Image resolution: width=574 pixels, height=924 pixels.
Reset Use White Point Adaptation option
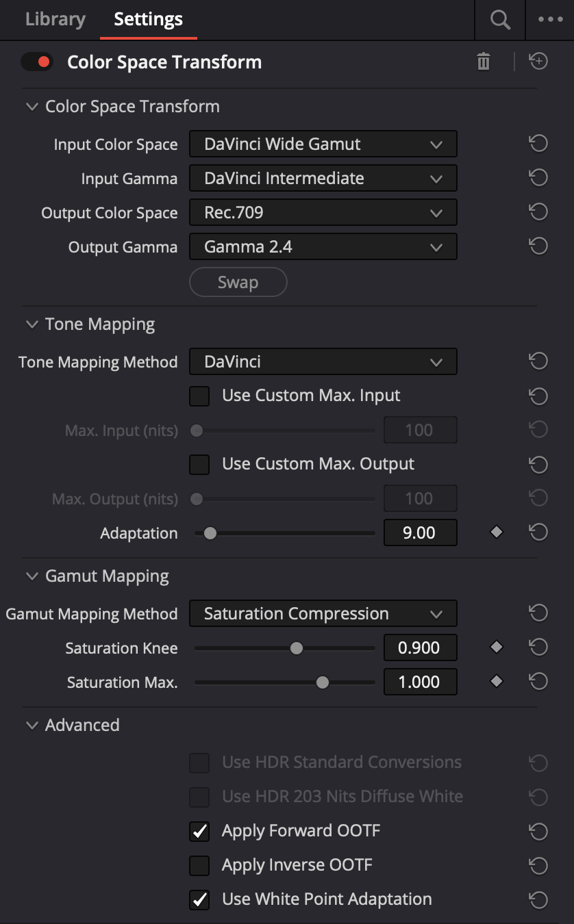(x=538, y=899)
